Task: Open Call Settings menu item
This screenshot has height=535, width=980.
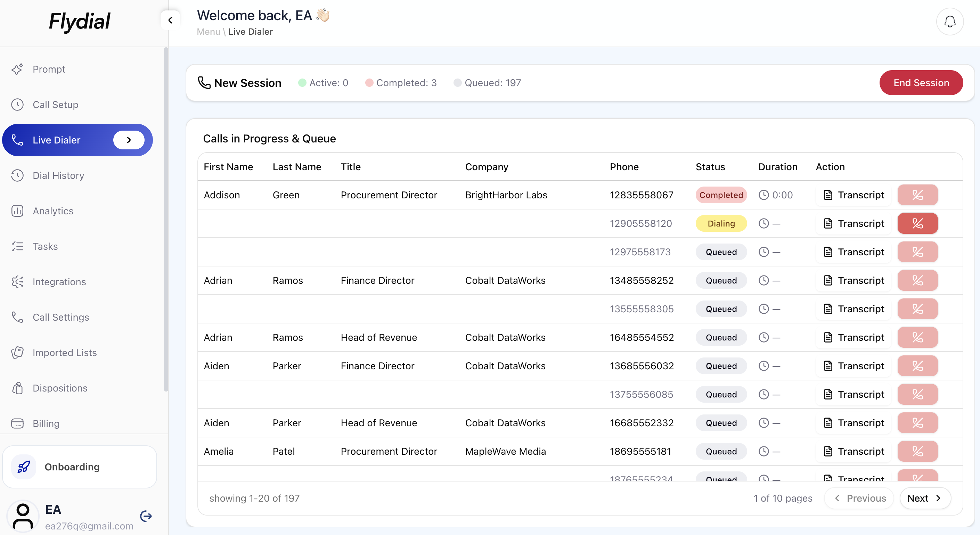Action: coord(60,317)
